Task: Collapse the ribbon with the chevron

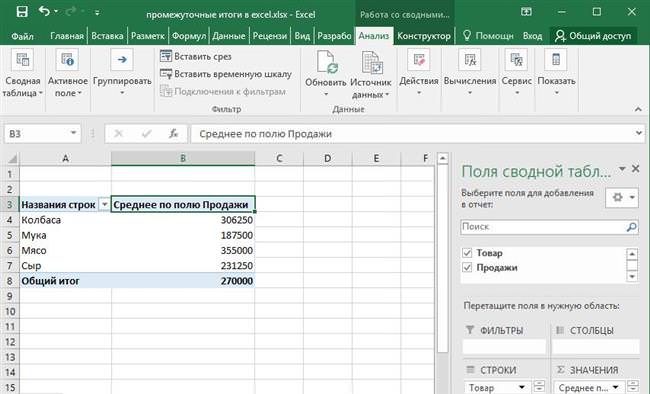Action: click(638, 109)
